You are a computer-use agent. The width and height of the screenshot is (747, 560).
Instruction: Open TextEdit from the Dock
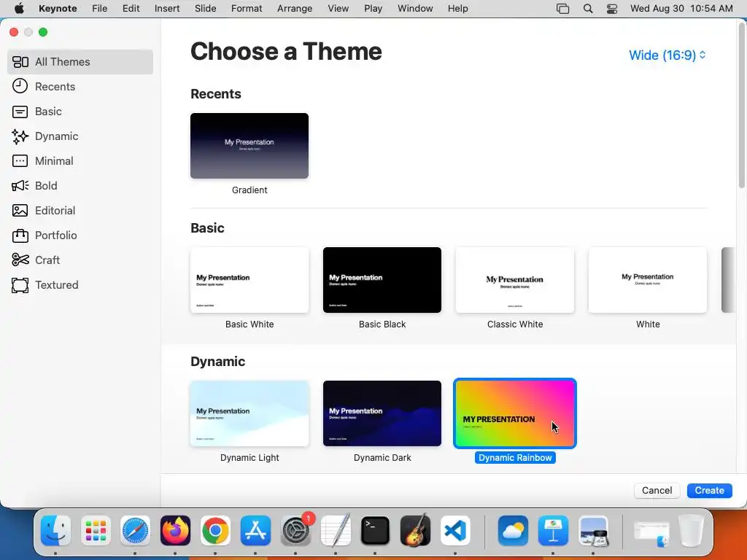click(336, 531)
